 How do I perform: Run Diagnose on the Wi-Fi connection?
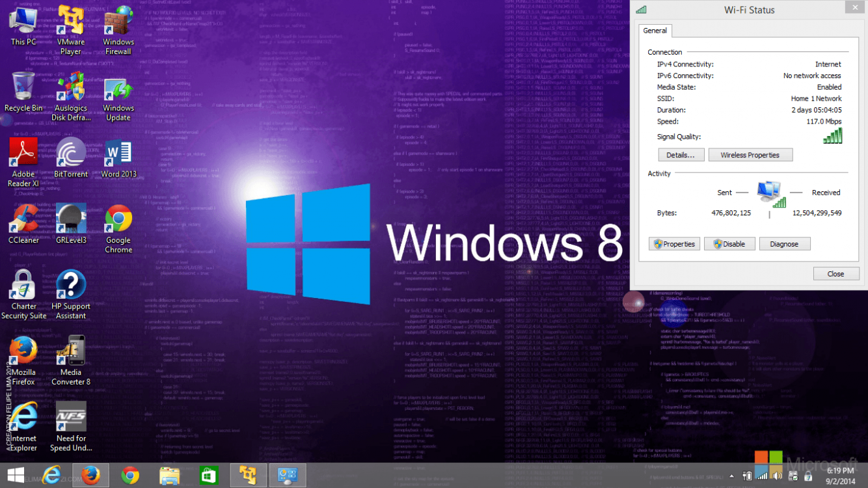[784, 244]
